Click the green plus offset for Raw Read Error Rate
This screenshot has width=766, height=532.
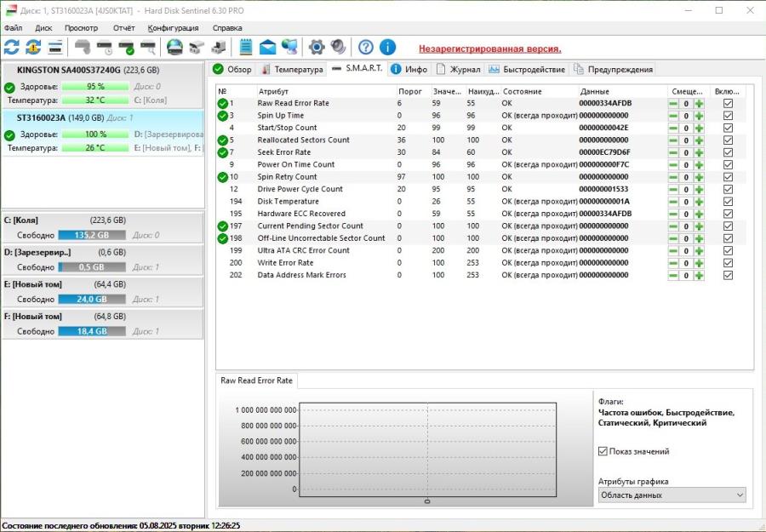[x=699, y=104]
